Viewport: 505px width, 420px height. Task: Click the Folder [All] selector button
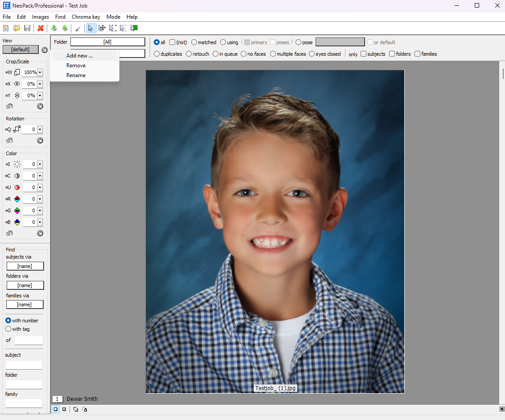click(107, 42)
